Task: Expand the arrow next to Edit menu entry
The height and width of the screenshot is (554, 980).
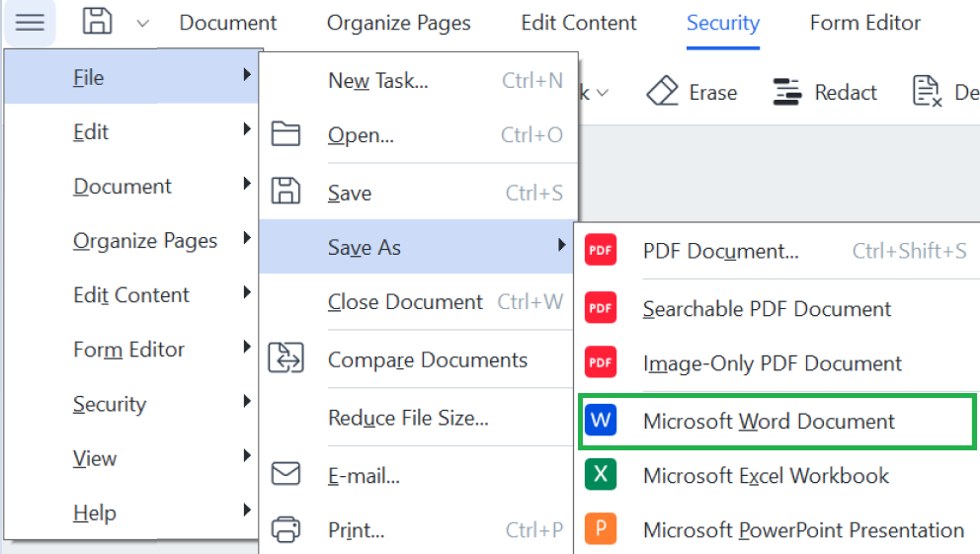Action: [247, 128]
